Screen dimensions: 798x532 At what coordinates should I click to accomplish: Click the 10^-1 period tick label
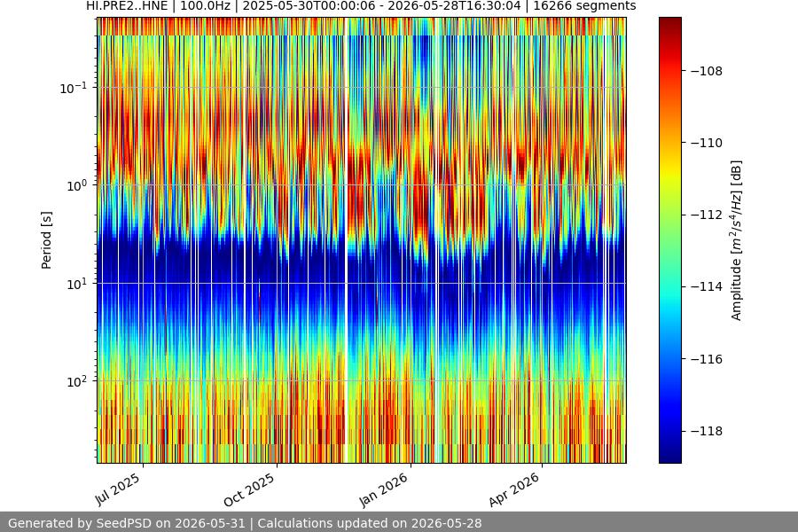tap(73, 88)
